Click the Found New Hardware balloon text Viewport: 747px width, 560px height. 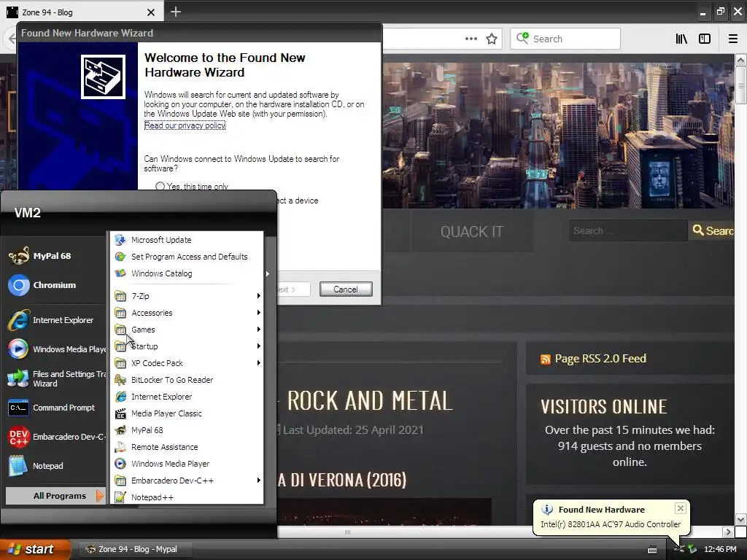611,524
